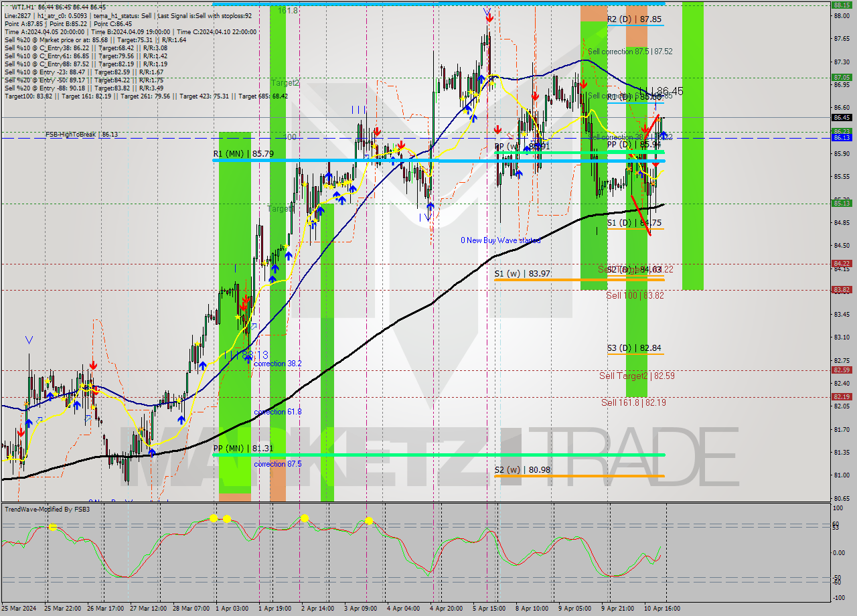Click the green 87.05 price axis tag
The width and height of the screenshot is (857, 616).
click(842, 77)
